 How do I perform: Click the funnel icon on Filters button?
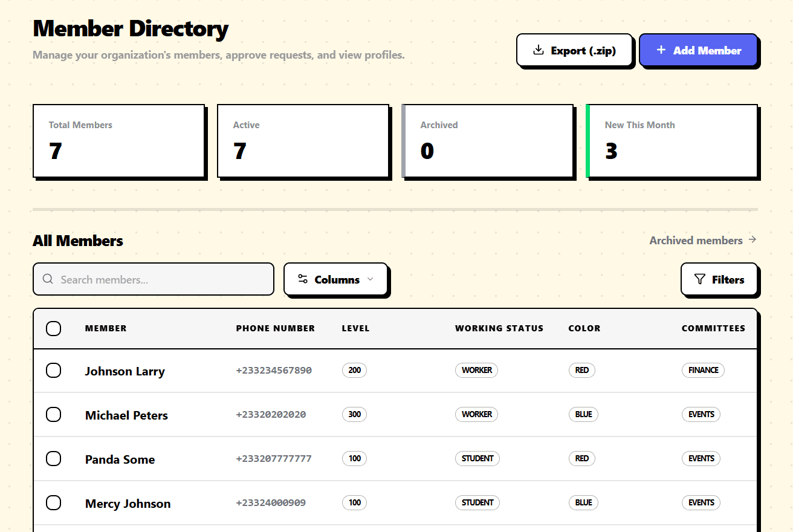pos(700,279)
